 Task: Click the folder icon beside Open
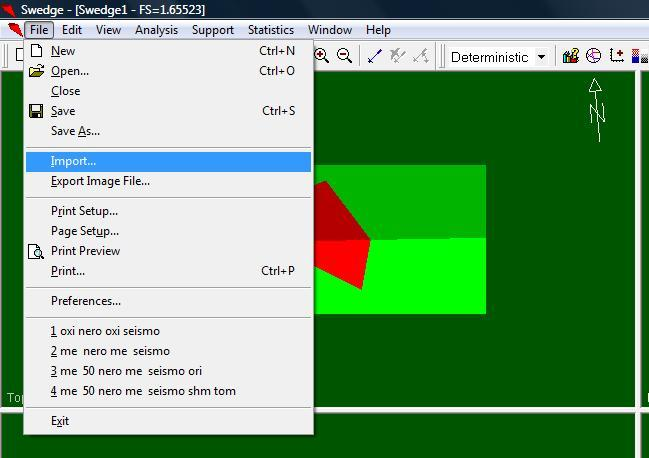pyautogui.click(x=36, y=71)
